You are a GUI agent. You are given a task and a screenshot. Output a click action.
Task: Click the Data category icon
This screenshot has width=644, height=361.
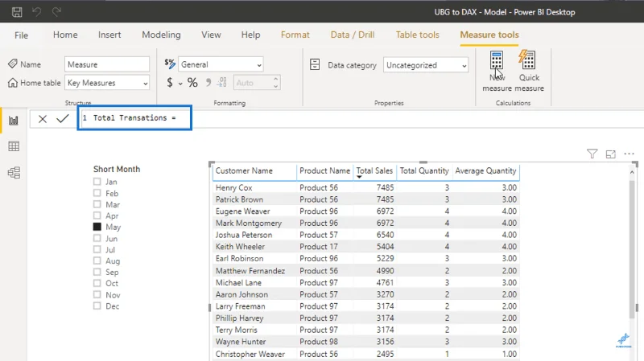[x=315, y=64]
